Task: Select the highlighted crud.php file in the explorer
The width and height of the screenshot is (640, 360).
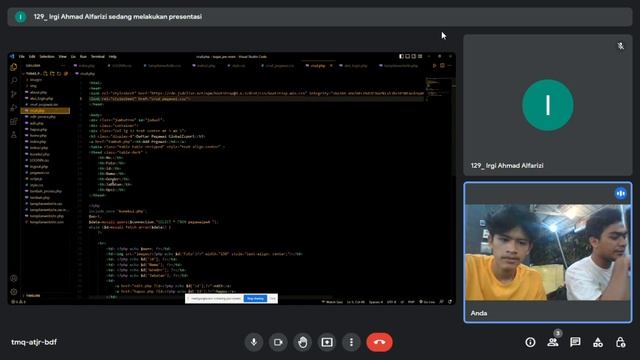Action: [45, 111]
